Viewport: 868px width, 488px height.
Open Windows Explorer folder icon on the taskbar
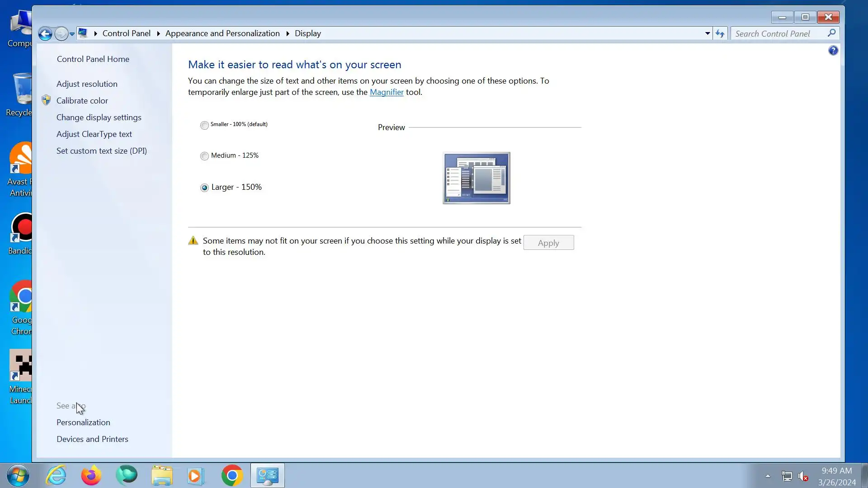[x=162, y=475]
